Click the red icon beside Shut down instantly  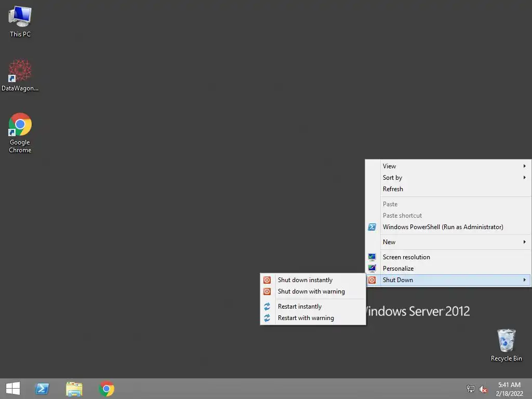[x=267, y=280]
